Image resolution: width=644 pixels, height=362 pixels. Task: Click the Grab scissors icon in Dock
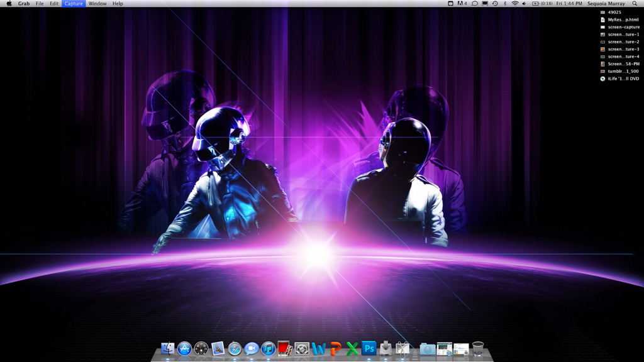[x=402, y=349]
